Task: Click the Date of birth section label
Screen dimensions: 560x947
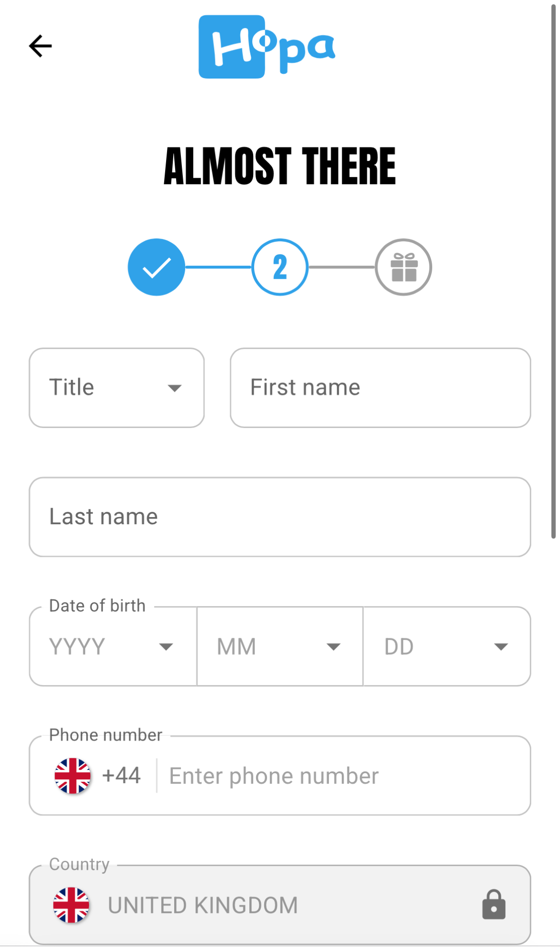Action: tap(97, 605)
